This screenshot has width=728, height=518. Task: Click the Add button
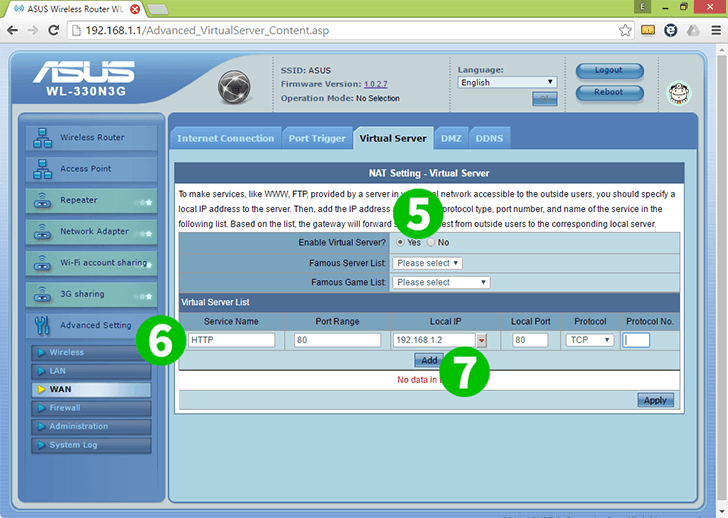pos(429,360)
